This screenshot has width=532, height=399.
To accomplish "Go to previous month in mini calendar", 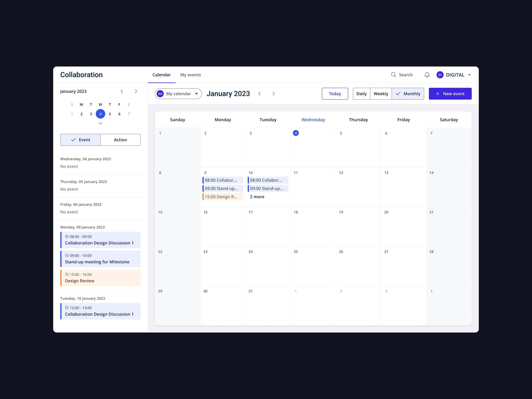I will pyautogui.click(x=122, y=91).
